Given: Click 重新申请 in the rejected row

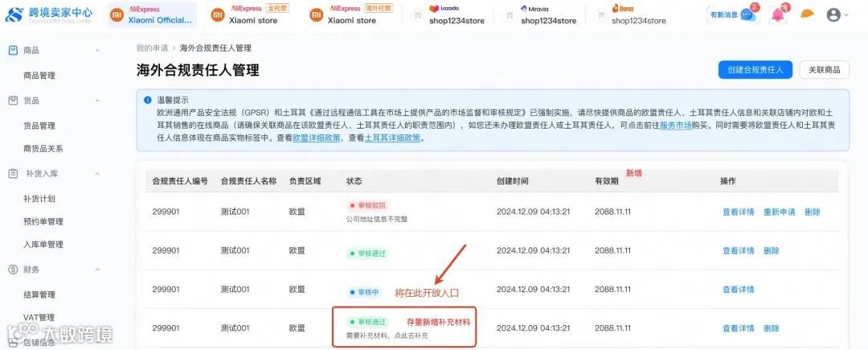Looking at the screenshot, I should [x=780, y=212].
